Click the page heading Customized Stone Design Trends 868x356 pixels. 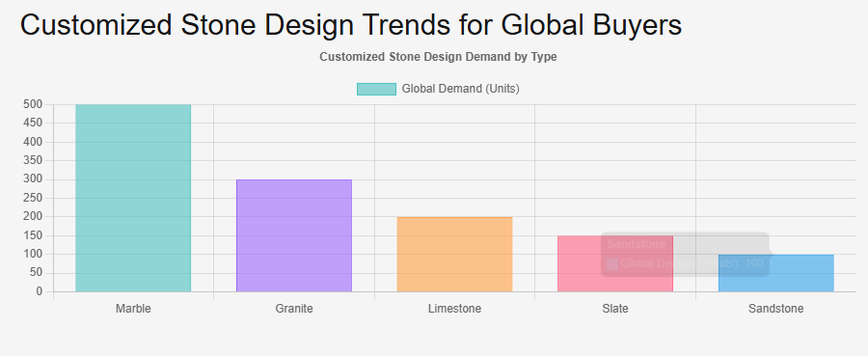click(x=351, y=25)
